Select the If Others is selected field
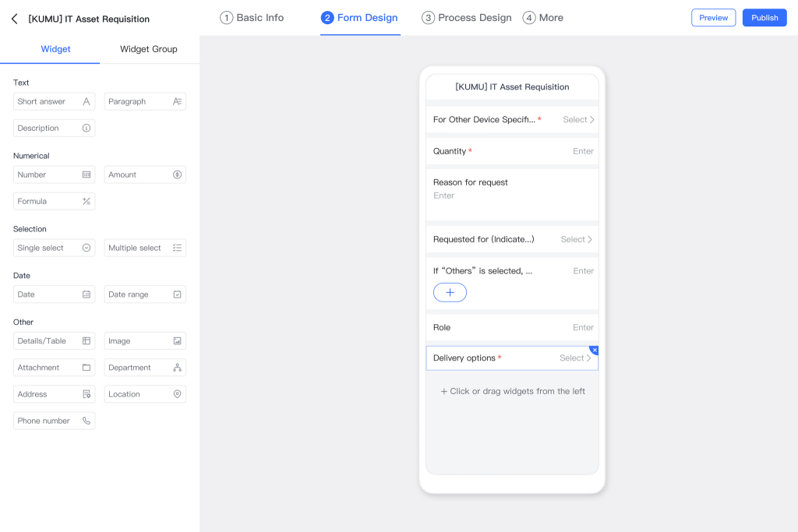 [x=512, y=284]
